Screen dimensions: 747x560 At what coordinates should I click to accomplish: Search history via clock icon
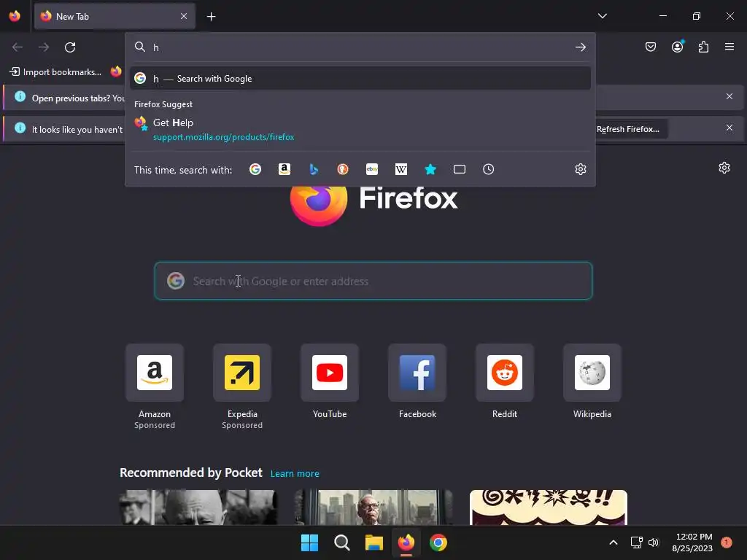pyautogui.click(x=488, y=169)
